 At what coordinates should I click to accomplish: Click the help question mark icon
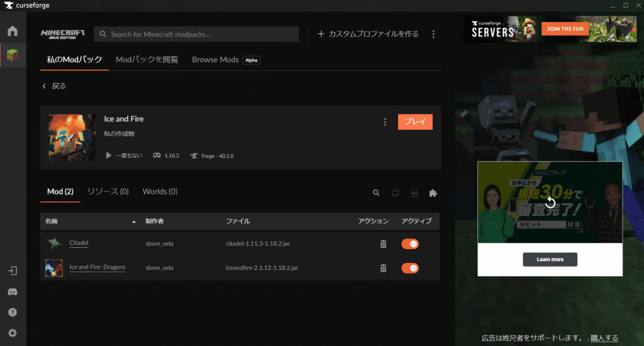click(13, 312)
